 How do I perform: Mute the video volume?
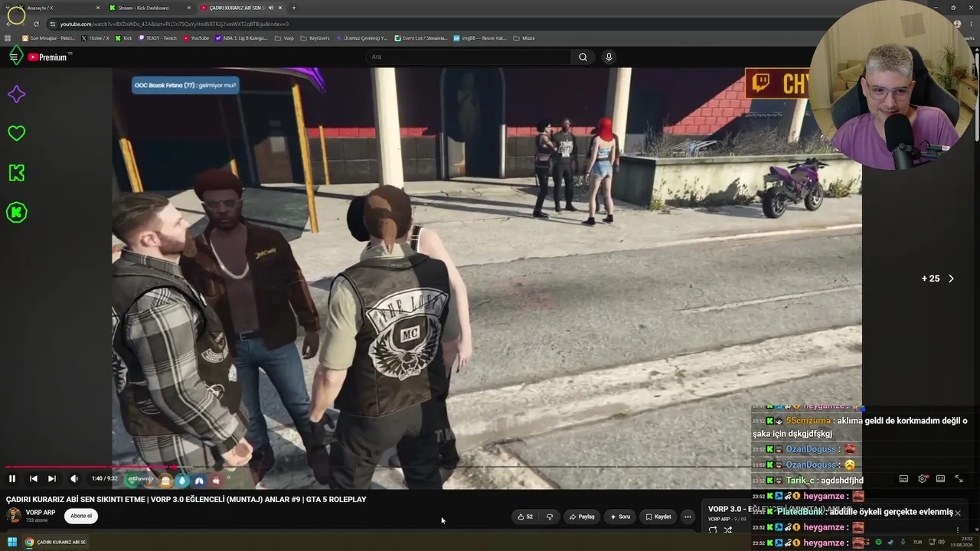tap(74, 479)
